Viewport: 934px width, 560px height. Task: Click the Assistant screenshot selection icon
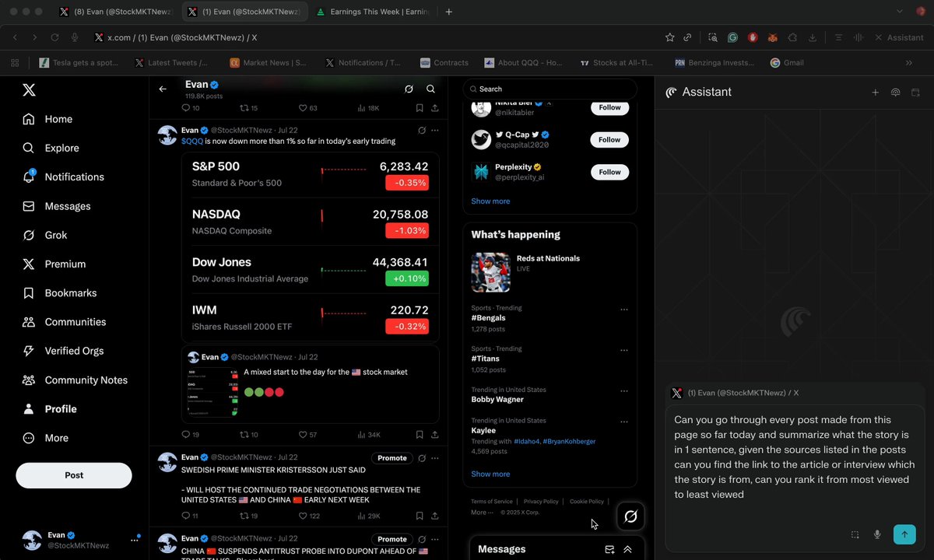[855, 534]
